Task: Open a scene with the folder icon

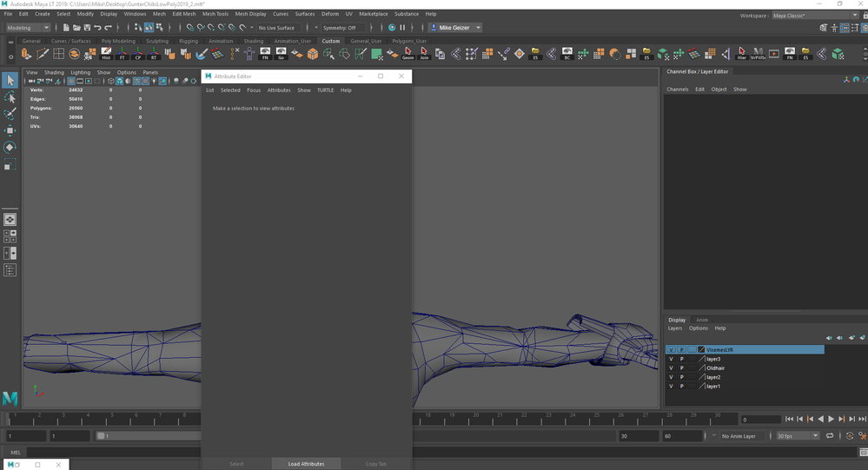Action: click(x=76, y=28)
